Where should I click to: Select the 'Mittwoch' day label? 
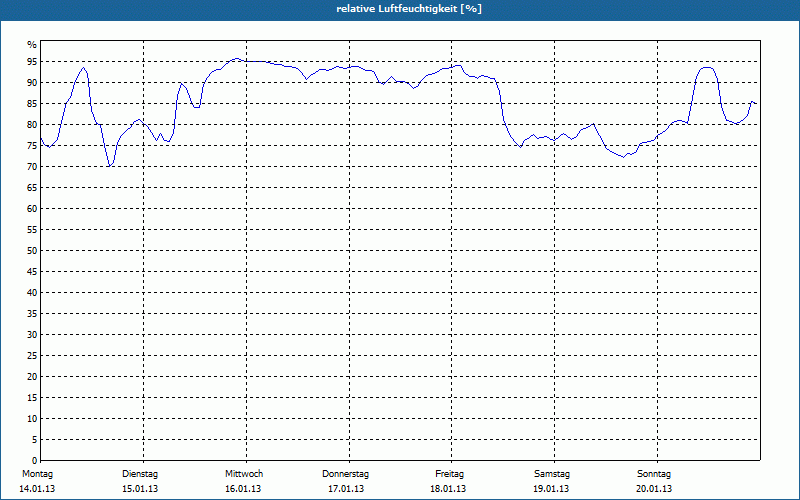[x=244, y=474]
